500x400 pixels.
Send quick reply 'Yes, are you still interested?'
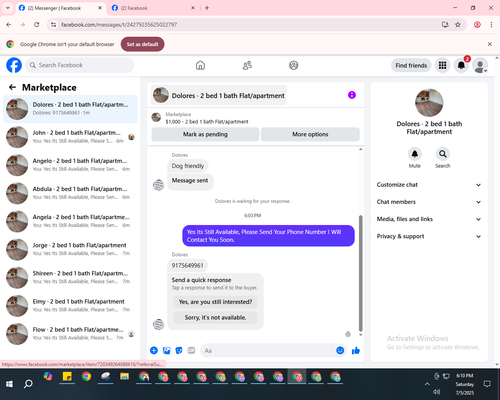[x=215, y=302]
